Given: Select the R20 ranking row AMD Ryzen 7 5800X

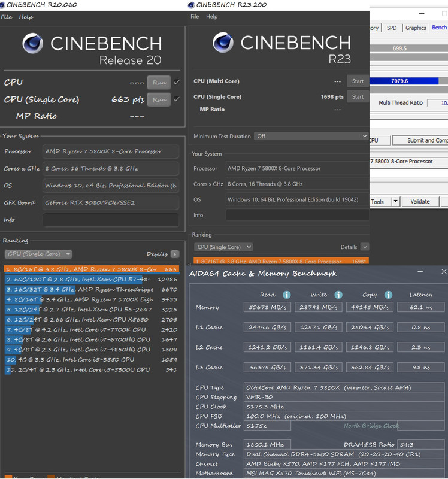Looking at the screenshot, I should point(92,269).
